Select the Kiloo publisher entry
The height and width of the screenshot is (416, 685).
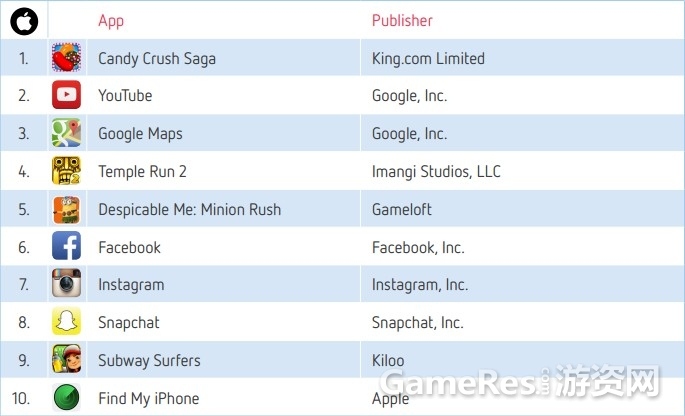click(388, 361)
